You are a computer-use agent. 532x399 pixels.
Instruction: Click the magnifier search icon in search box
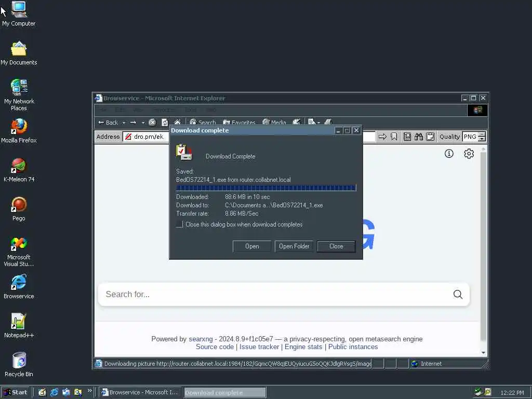point(458,294)
